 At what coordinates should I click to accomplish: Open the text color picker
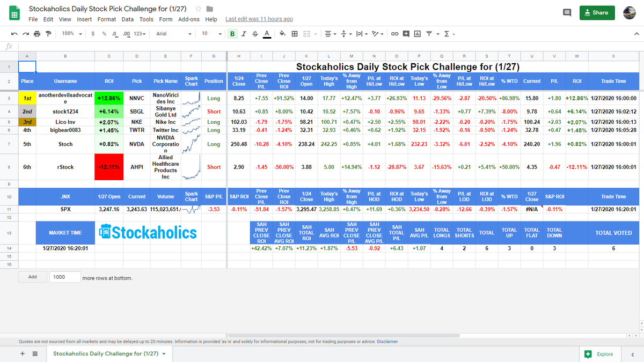[x=266, y=34]
